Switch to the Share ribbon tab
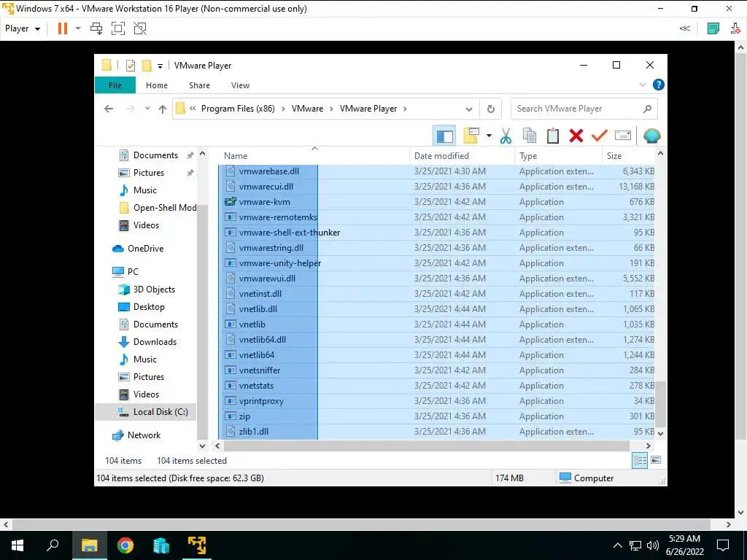747x560 pixels. [199, 85]
